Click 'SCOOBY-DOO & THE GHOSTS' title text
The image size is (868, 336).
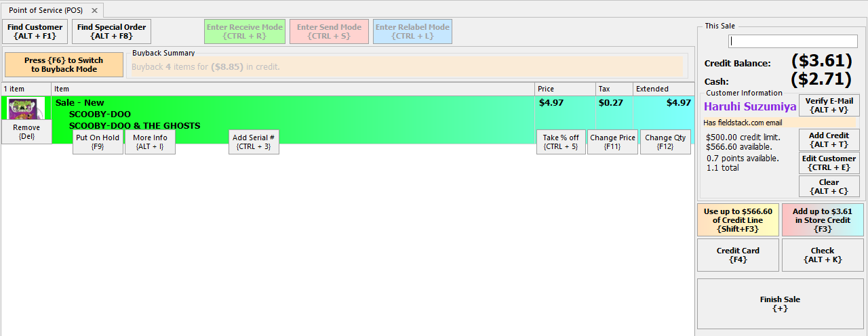(x=134, y=125)
